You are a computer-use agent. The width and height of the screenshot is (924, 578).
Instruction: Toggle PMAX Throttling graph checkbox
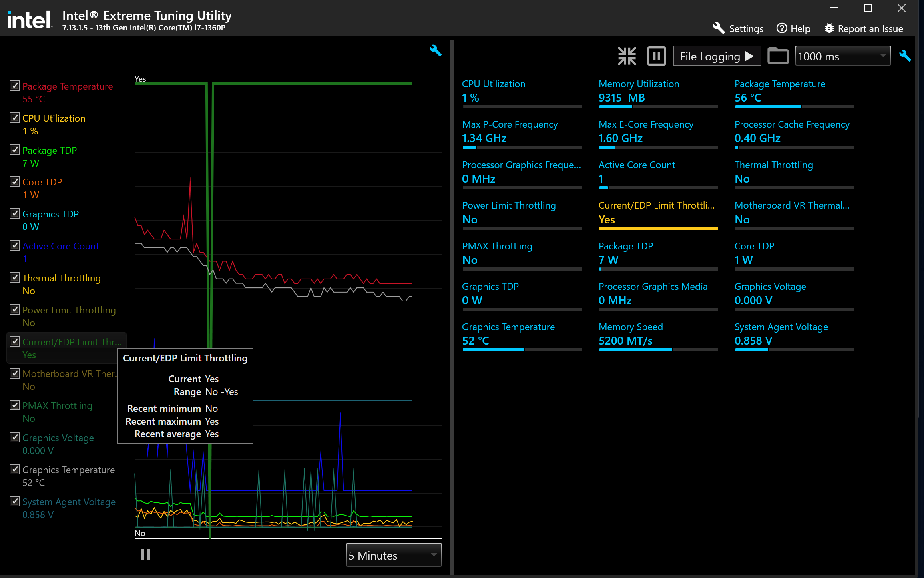(x=15, y=405)
